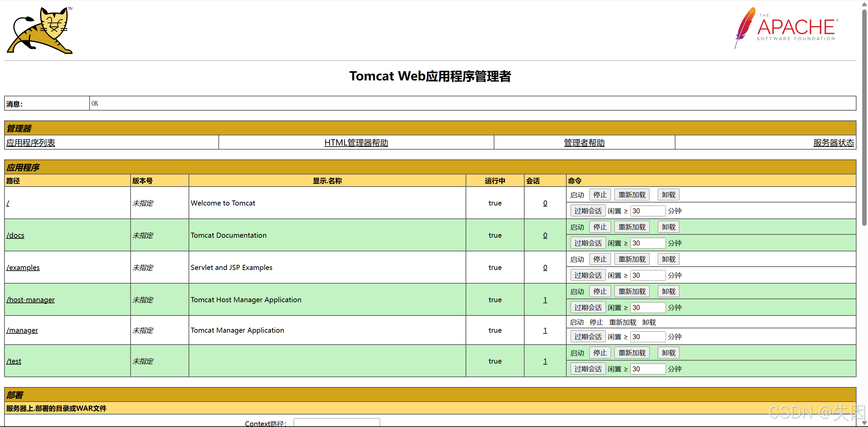Open the 管理者帮助 link
The width and height of the screenshot is (868, 427).
click(584, 142)
